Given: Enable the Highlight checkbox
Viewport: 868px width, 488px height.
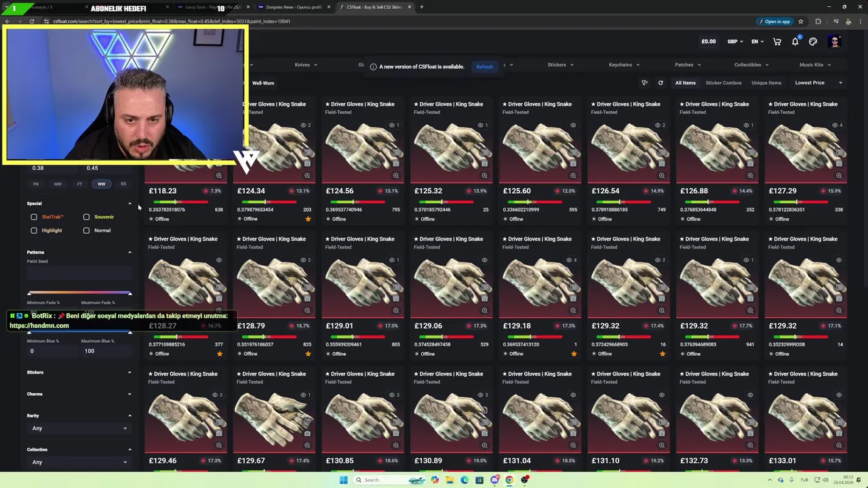Looking at the screenshot, I should 34,230.
